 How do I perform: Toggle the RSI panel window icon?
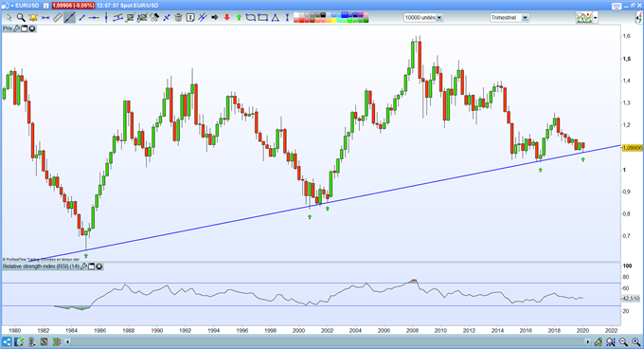click(x=92, y=266)
